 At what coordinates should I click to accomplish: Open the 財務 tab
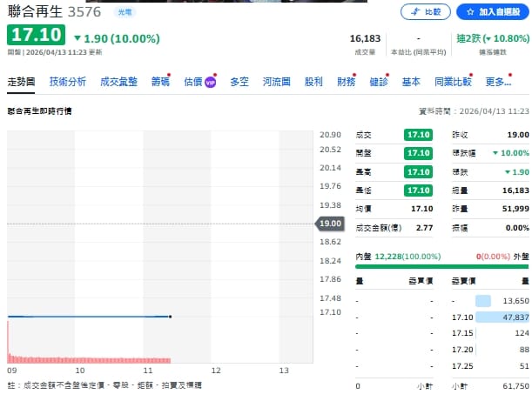[x=346, y=82]
